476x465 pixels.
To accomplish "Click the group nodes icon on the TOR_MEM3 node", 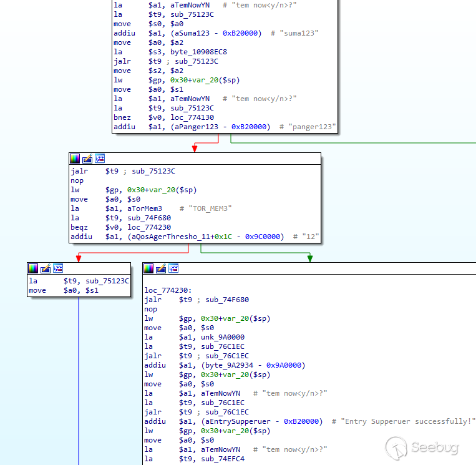I will pos(100,159).
